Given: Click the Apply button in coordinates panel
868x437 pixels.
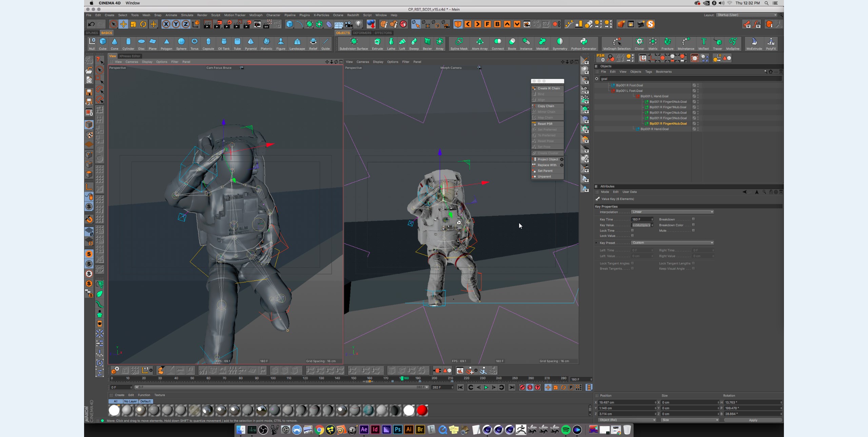Looking at the screenshot, I should click(753, 420).
